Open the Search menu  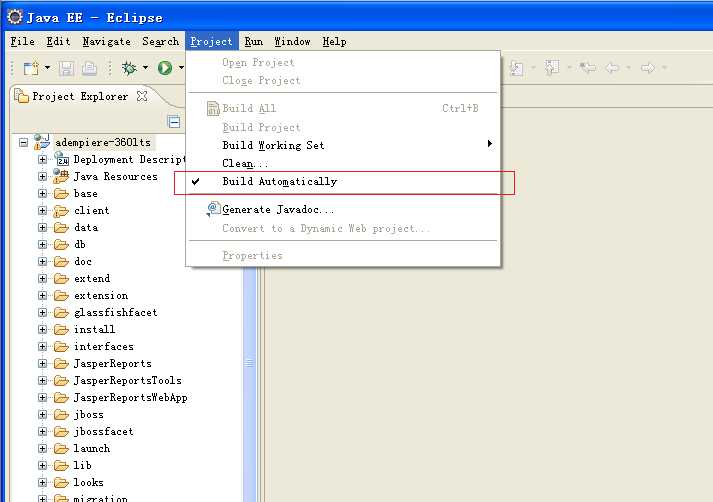[x=161, y=41]
